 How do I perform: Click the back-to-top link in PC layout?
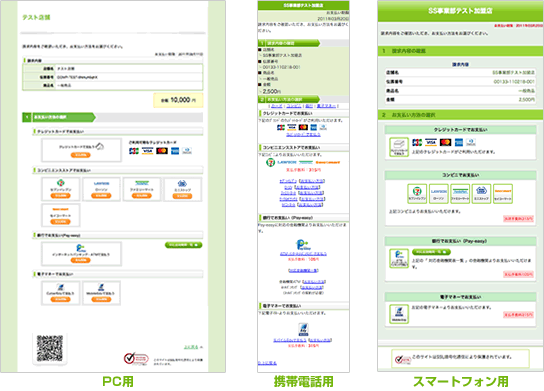click(x=193, y=347)
